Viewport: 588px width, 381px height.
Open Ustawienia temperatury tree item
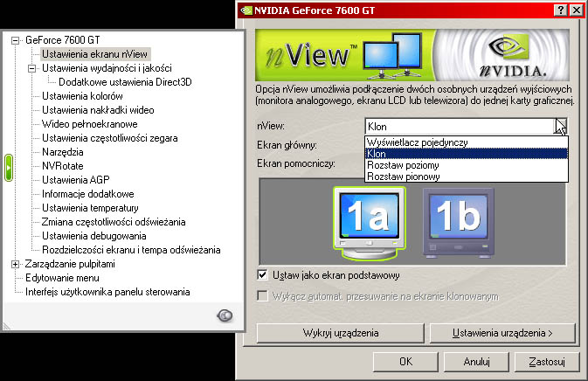pyautogui.click(x=90, y=208)
